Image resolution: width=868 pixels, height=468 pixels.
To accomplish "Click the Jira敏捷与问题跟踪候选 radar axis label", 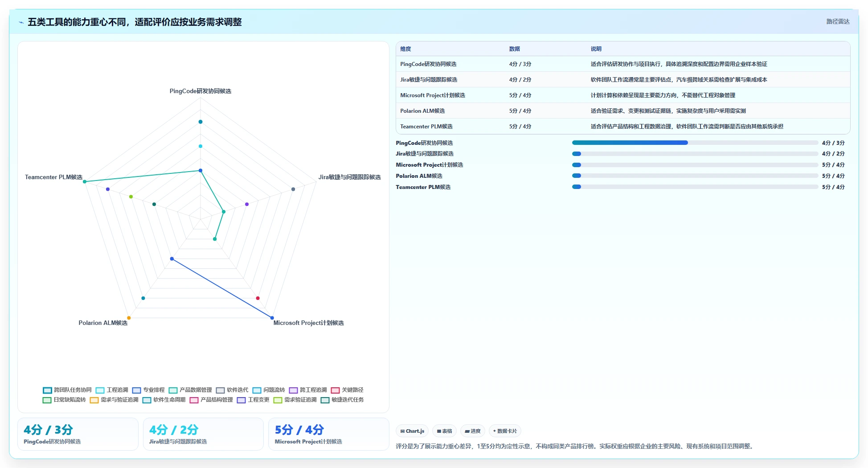I will point(350,177).
